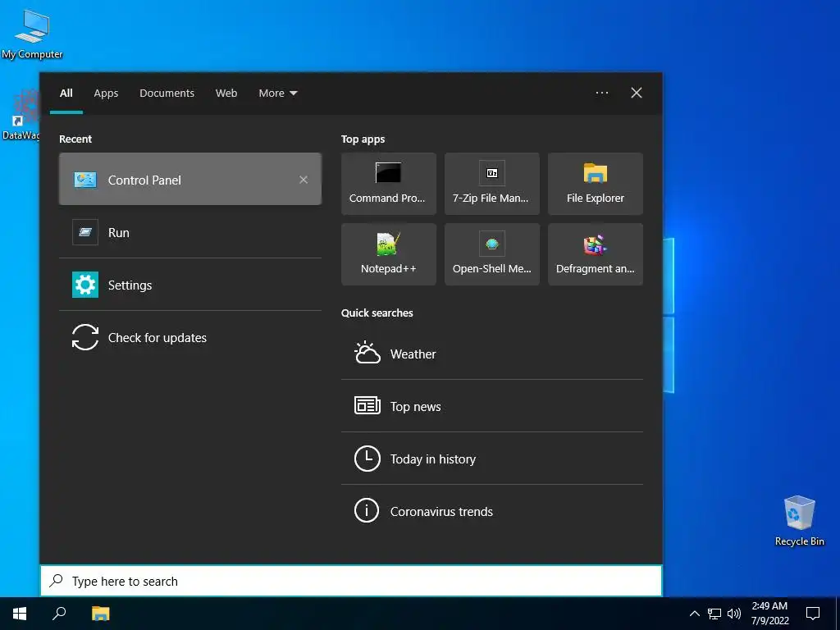Open the volume tray icon
The image size is (840, 630).
pos(734,614)
